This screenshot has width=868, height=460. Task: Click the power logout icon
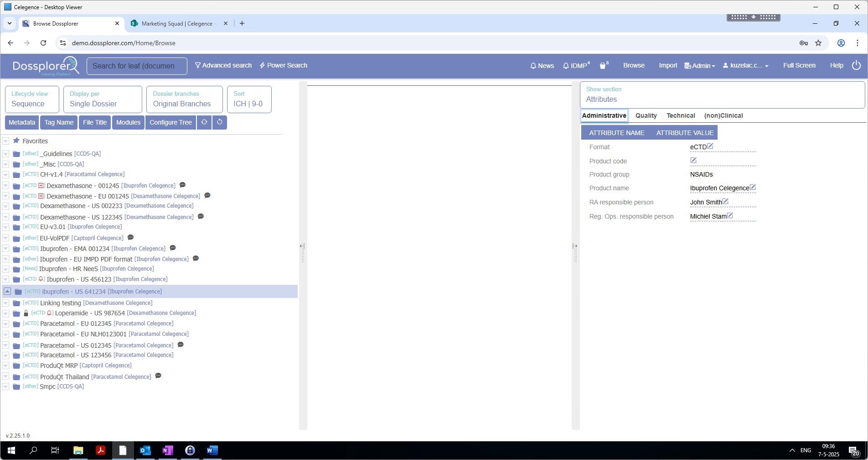point(857,65)
